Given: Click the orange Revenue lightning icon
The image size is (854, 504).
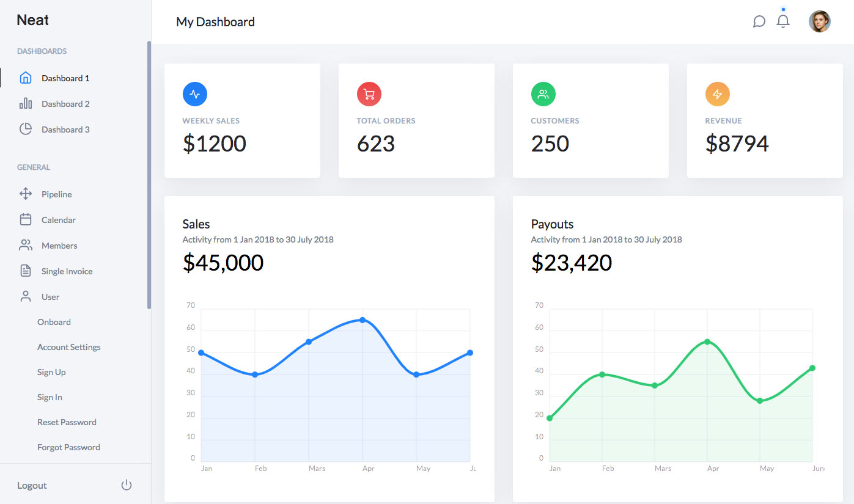Looking at the screenshot, I should point(718,94).
